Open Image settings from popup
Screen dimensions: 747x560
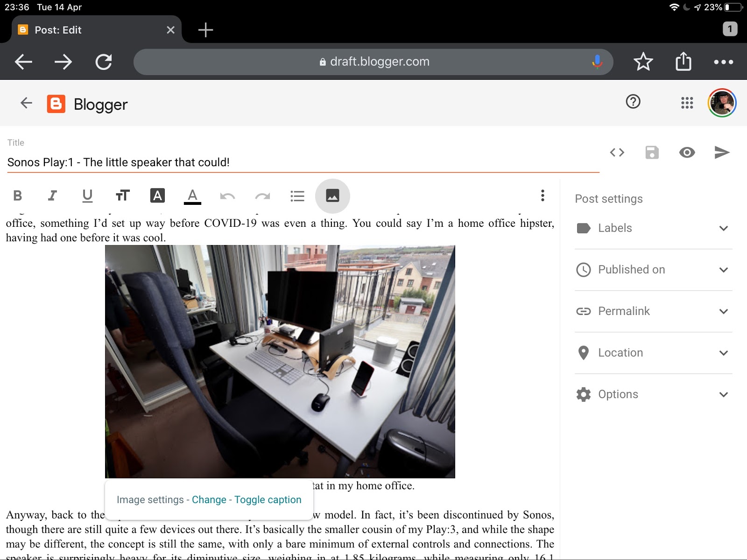[x=150, y=500]
